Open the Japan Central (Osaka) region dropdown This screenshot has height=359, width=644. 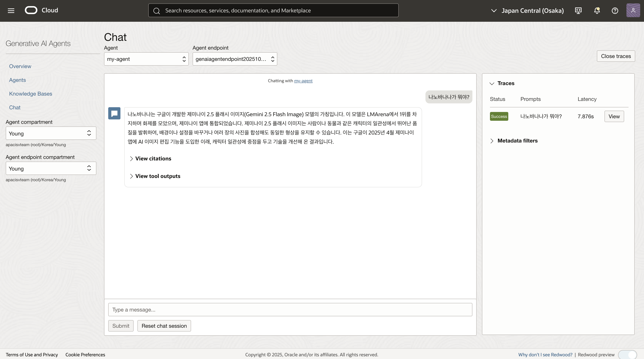(528, 10)
